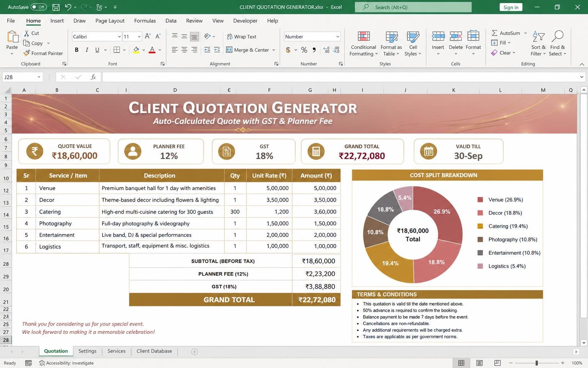Click the Paste clipboard icon

coord(12,36)
